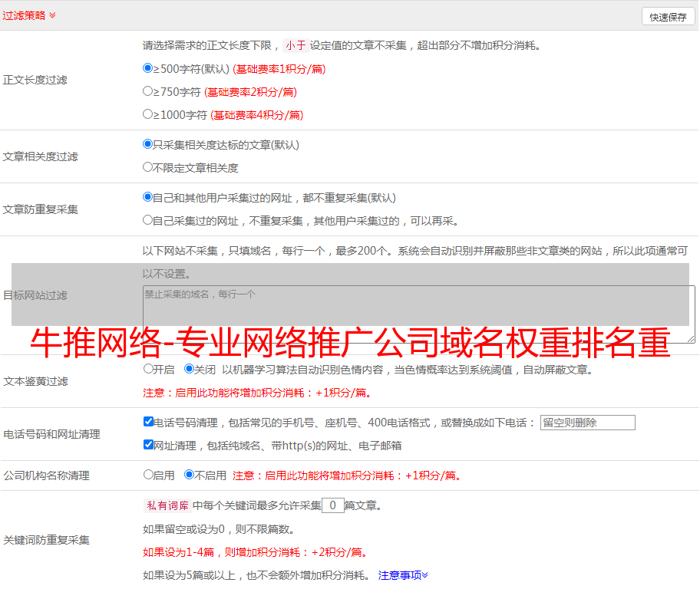Pick the ≥1000字符 length radio button
Image resolution: width=700 pixels, height=589 pixels.
pos(147,114)
